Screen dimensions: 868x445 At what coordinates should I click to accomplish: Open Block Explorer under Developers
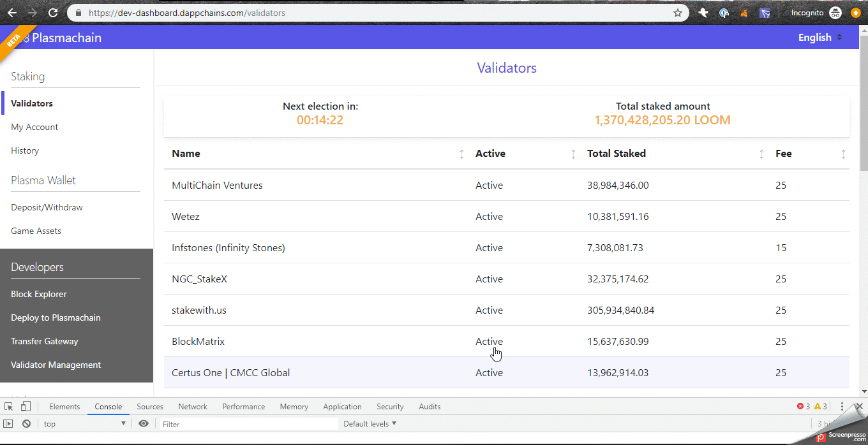(x=38, y=294)
